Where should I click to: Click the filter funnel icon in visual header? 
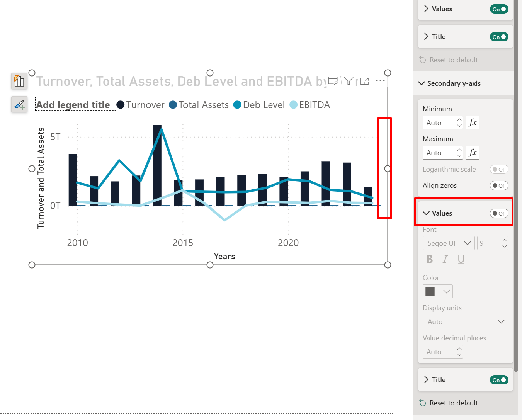click(x=349, y=81)
